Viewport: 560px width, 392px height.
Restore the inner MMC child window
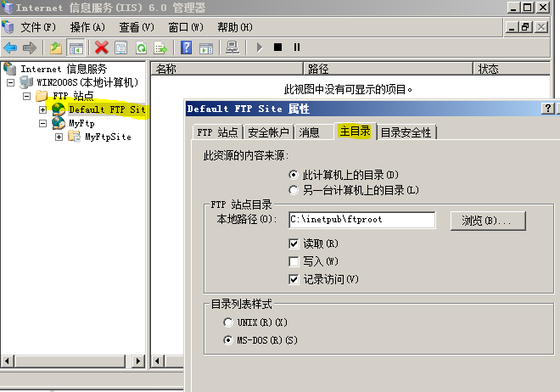point(526,27)
